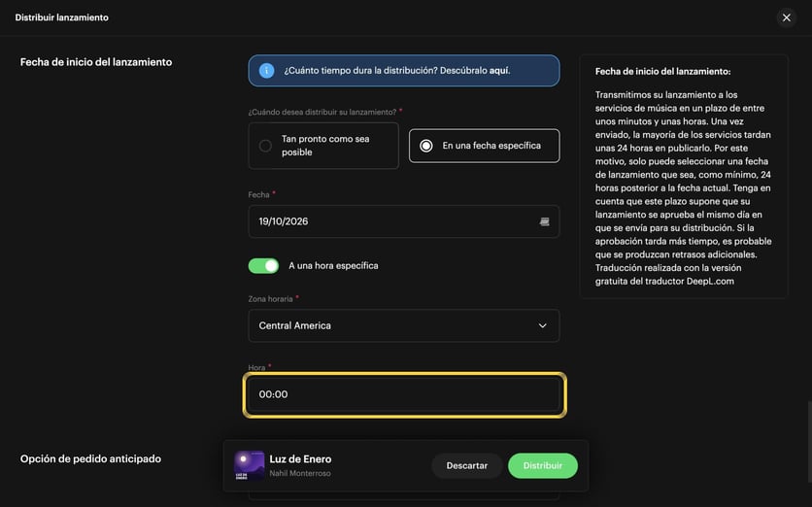812x507 pixels.
Task: Toggle 'A una hora específica' switch
Action: (x=263, y=266)
